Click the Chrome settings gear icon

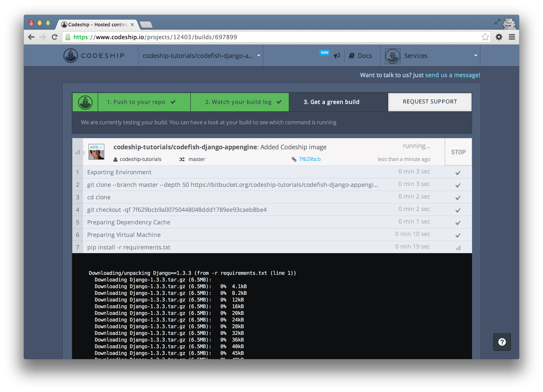[499, 37]
